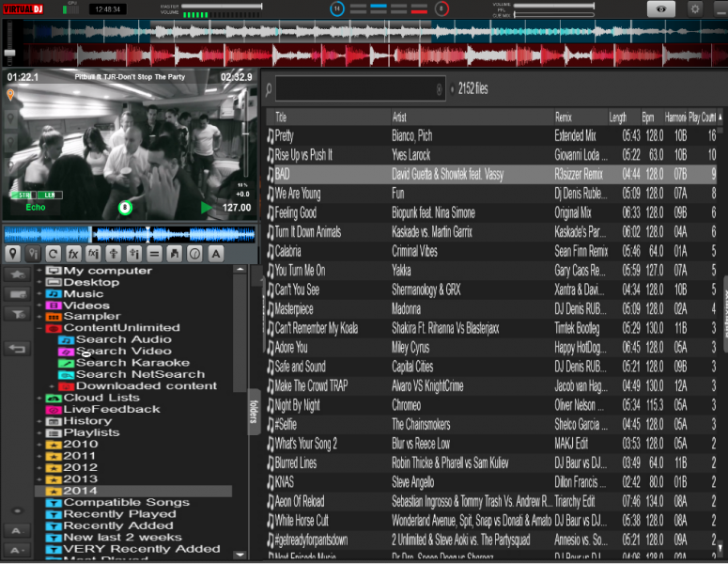The height and width of the screenshot is (564, 728).
Task: Click the loop (circular arrow) icon
Action: (53, 255)
